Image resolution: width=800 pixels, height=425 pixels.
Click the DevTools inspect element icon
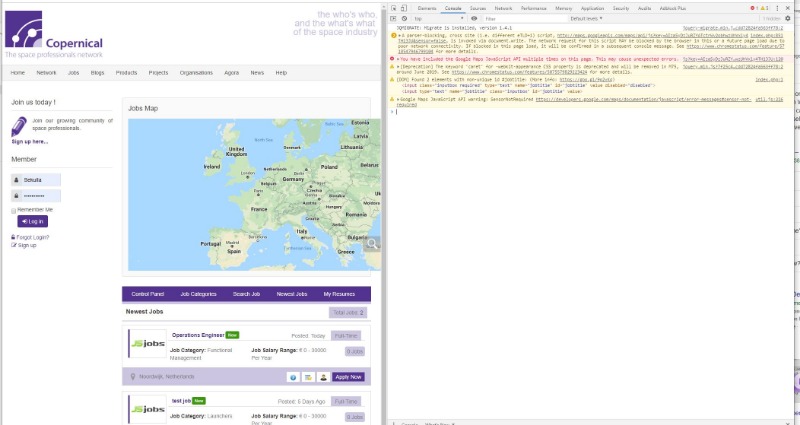tap(395, 7)
